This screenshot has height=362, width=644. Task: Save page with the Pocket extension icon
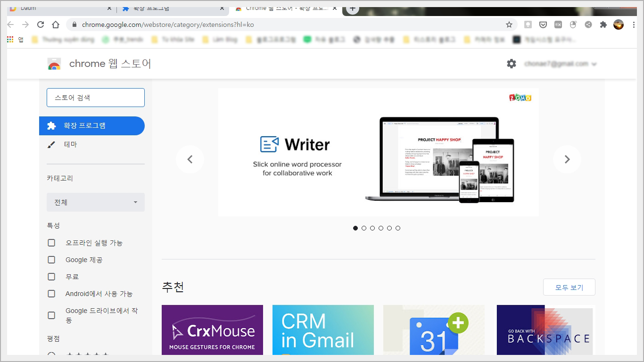(x=543, y=25)
